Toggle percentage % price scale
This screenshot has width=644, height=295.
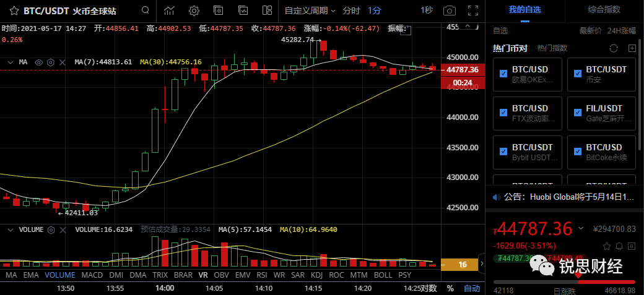tap(450, 288)
